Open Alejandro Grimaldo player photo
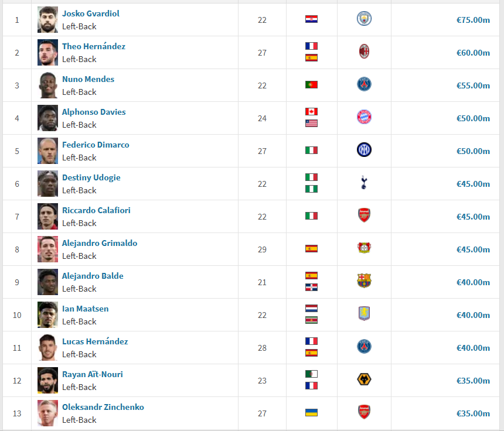Viewport: 504px width, 431px height. [47, 249]
